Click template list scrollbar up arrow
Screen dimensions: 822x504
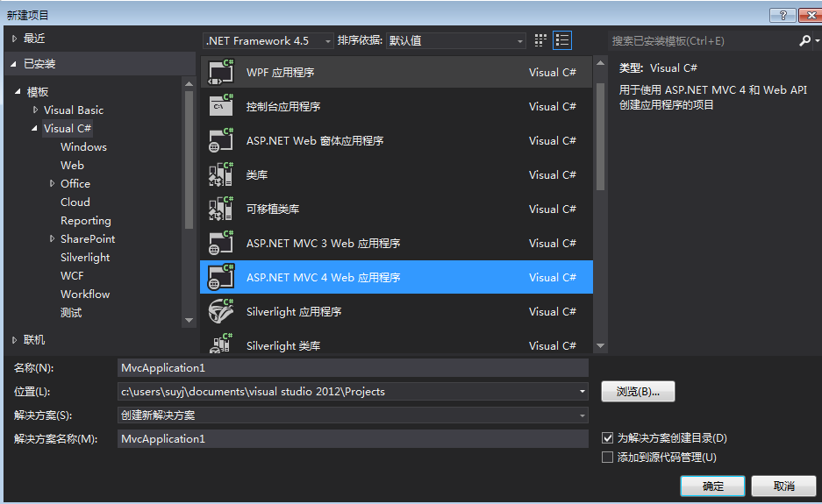pyautogui.click(x=600, y=63)
